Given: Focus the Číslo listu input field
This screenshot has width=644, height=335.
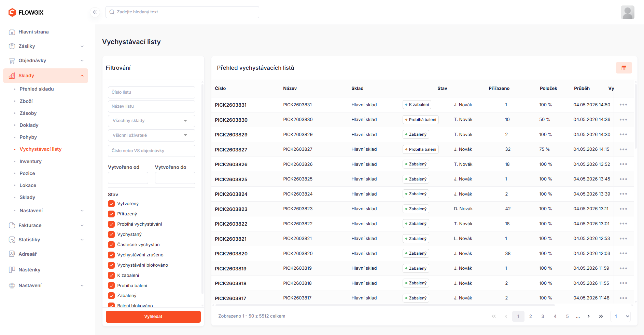Looking at the screenshot, I should [152, 92].
